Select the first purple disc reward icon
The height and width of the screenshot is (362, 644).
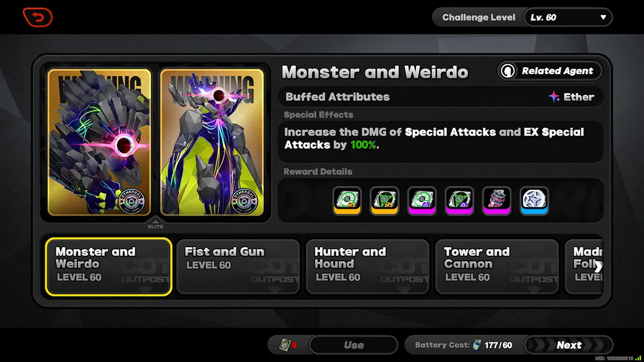click(422, 201)
